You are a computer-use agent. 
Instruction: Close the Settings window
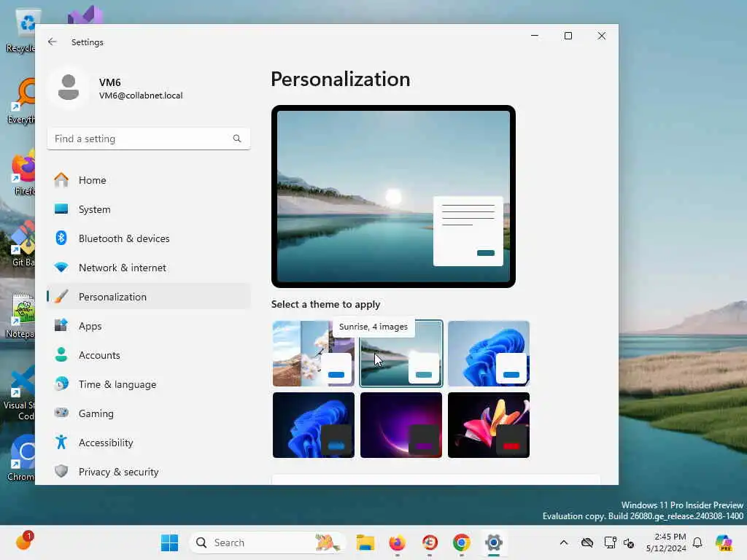point(602,36)
